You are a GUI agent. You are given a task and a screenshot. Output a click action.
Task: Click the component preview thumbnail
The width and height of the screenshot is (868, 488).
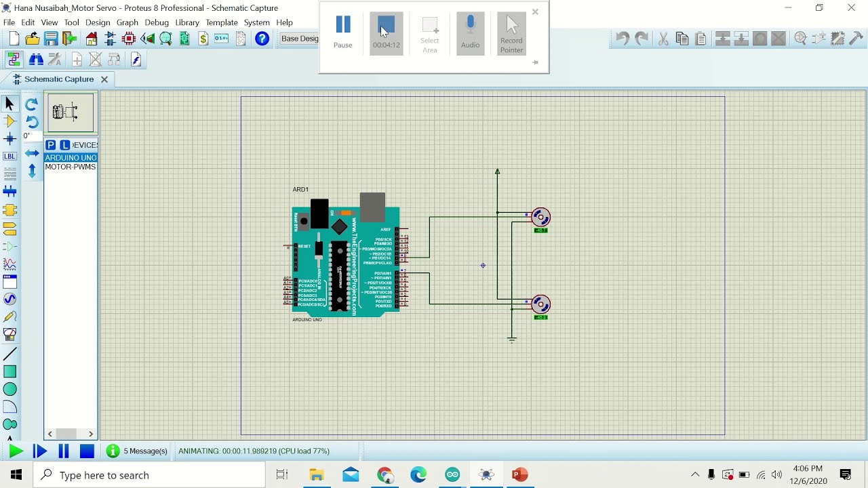click(x=70, y=113)
